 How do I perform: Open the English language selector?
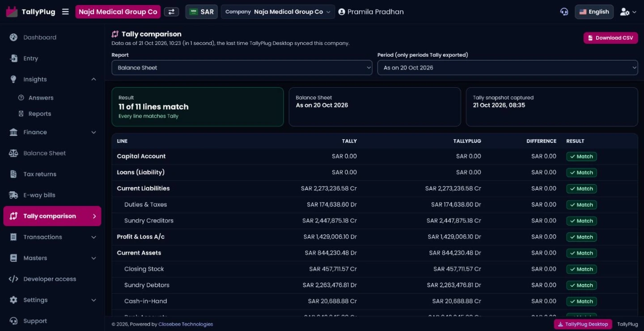click(x=594, y=12)
